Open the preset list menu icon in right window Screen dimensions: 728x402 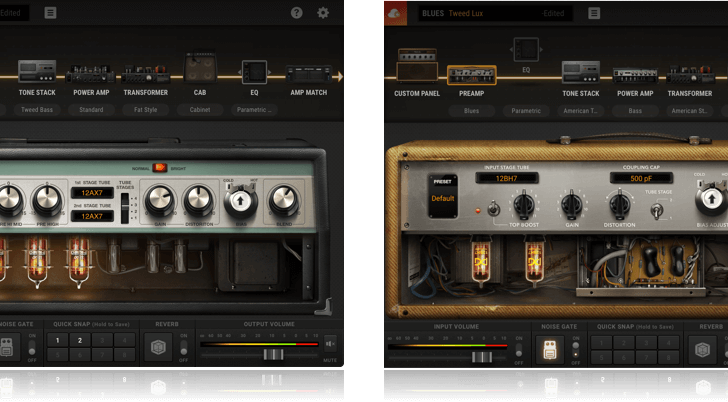(x=594, y=13)
